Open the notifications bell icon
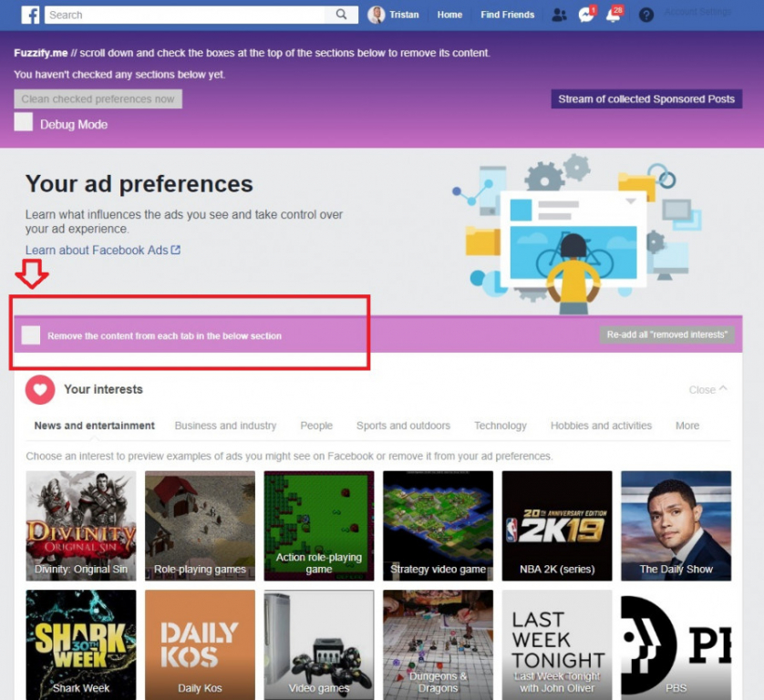 click(x=613, y=15)
